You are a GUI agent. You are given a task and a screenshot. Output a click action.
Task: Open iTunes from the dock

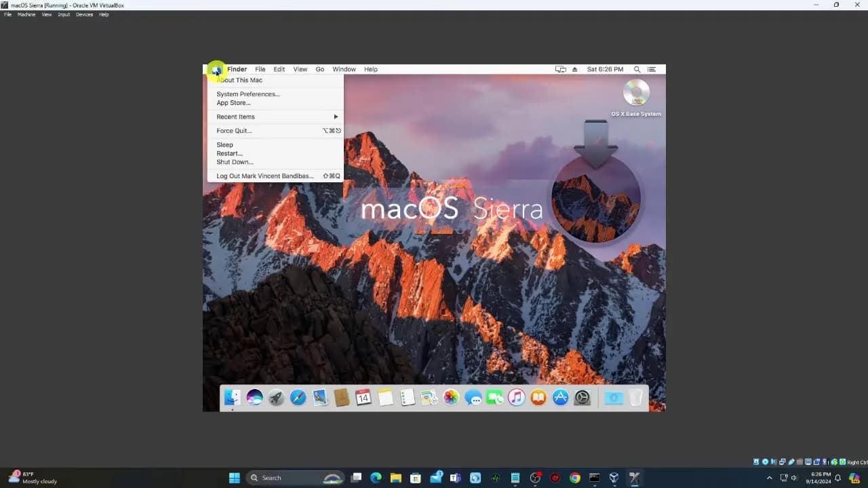(517, 398)
